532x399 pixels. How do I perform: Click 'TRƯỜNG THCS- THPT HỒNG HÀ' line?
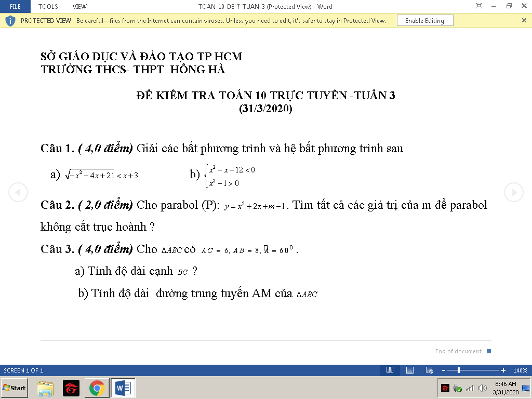(x=133, y=69)
